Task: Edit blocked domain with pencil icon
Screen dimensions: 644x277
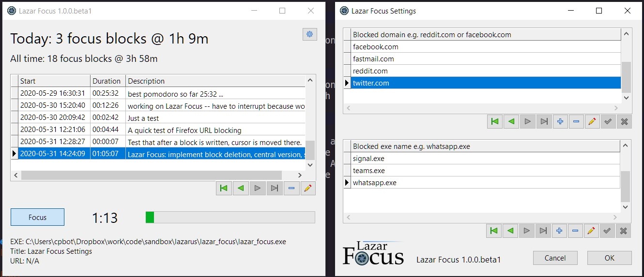Action: point(592,122)
